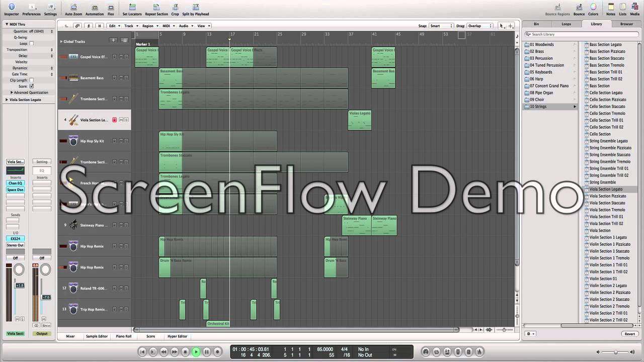
Task: Toggle the metronome click button
Action: 479,352
